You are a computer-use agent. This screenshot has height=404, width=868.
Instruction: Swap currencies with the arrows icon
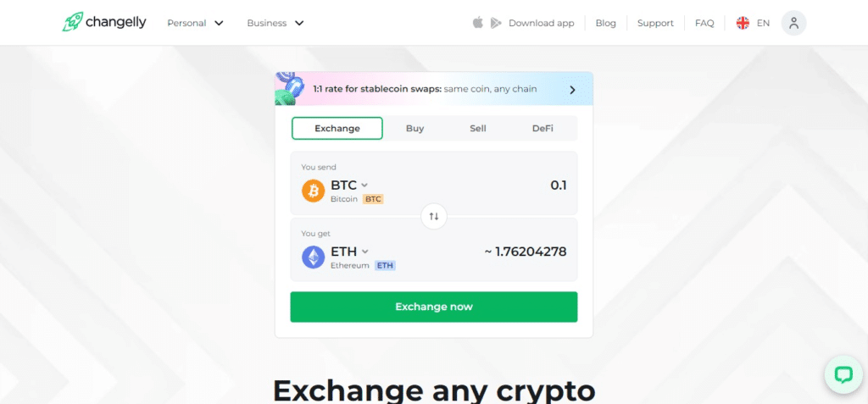434,216
